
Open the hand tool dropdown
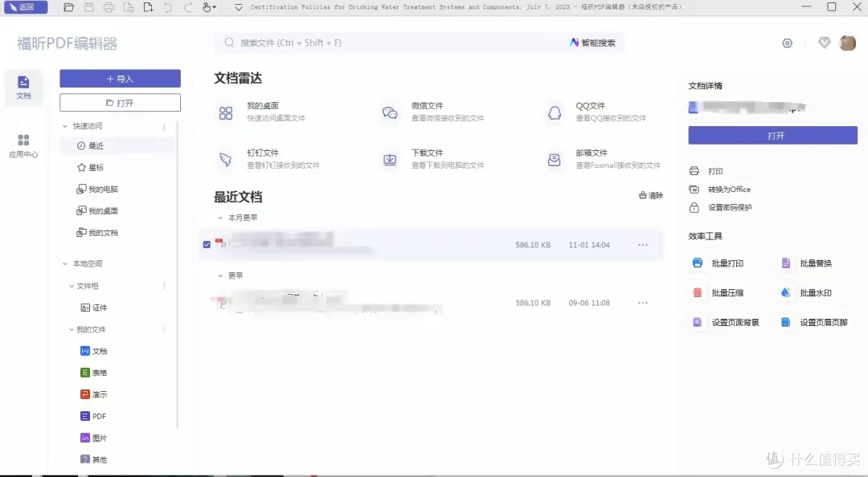(x=209, y=8)
